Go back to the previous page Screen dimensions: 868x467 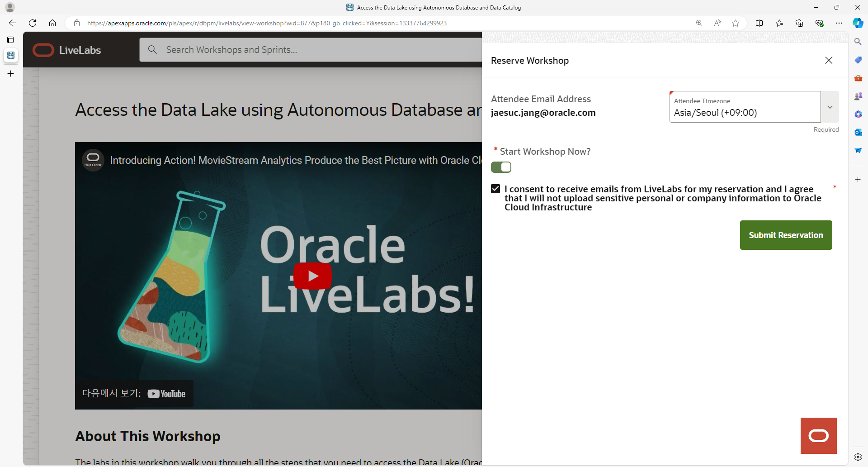[13, 23]
